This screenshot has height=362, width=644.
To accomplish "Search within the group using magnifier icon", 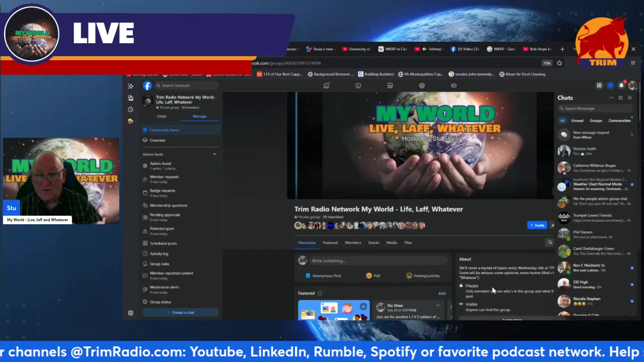I will tap(550, 242).
